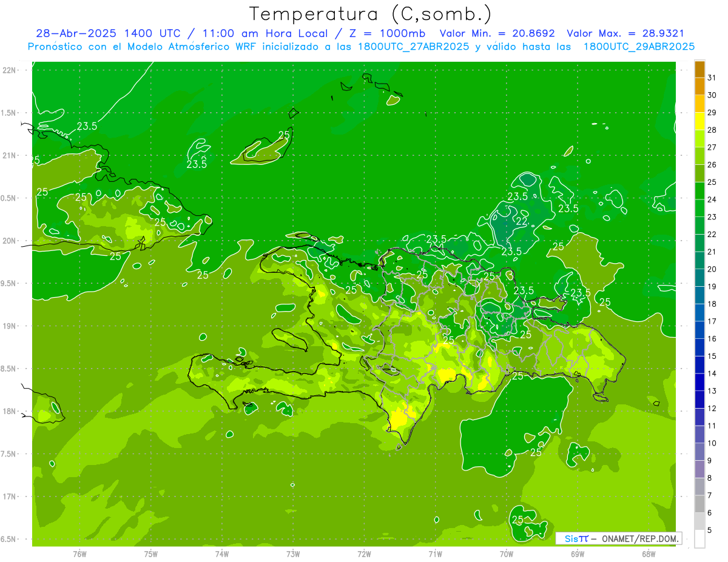Click the "18N" latitude axis label
The width and height of the screenshot is (728, 562).
[9, 411]
